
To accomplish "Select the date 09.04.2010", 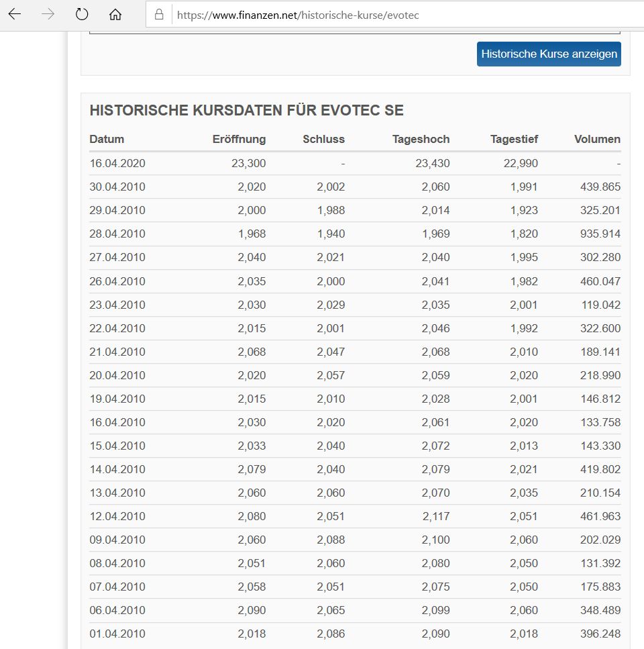I will [117, 540].
